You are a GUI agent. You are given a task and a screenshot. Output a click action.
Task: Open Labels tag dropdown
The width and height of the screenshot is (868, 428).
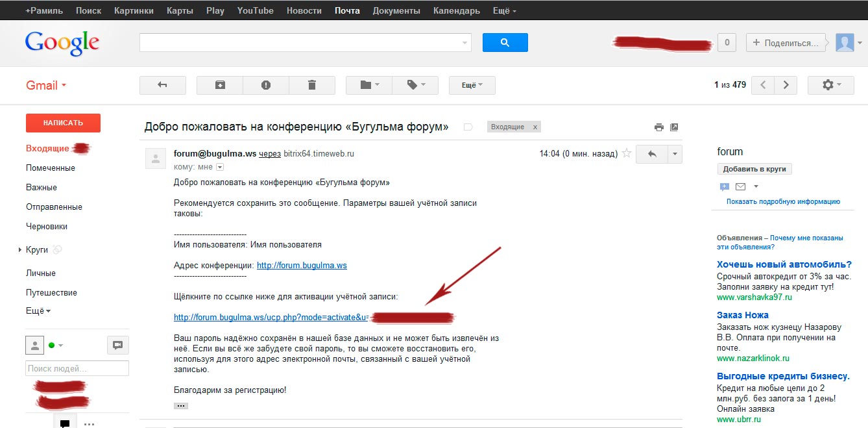415,85
